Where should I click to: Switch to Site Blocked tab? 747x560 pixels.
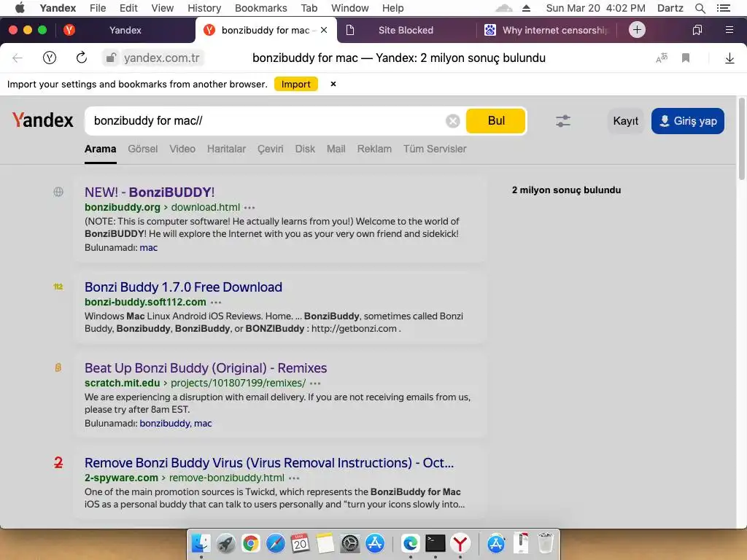tap(406, 30)
